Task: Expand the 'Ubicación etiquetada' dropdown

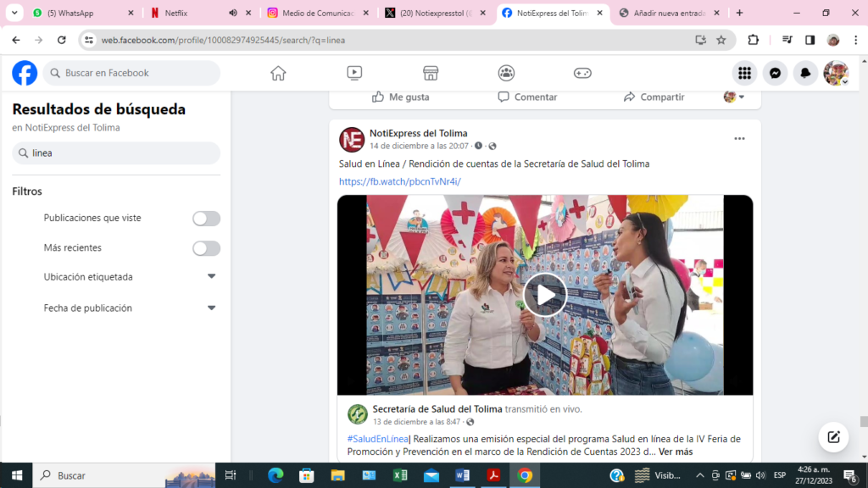Action: pyautogui.click(x=211, y=277)
